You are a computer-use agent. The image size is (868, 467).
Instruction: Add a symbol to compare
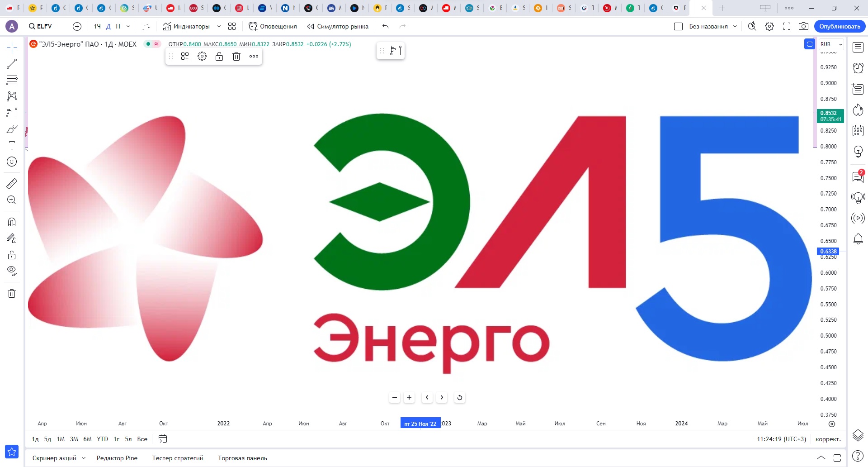(77, 26)
